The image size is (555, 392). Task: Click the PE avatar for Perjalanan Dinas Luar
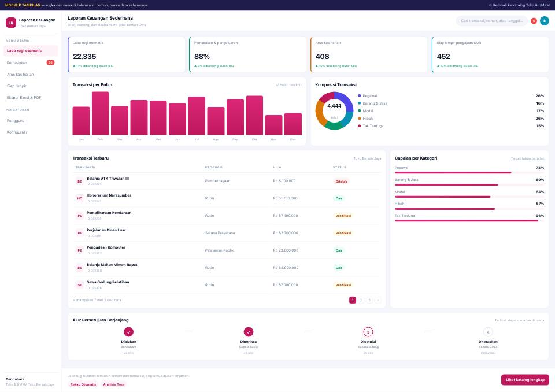[x=80, y=233]
